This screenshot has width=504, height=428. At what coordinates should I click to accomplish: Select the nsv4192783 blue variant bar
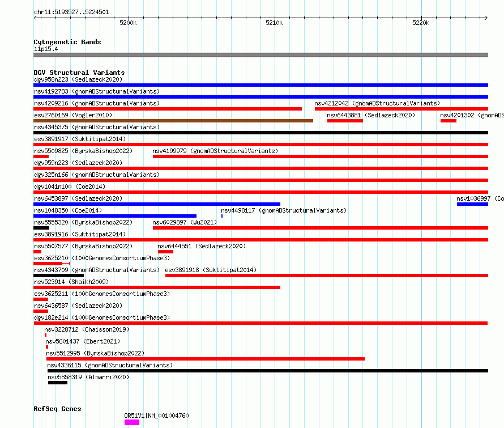tap(260, 97)
